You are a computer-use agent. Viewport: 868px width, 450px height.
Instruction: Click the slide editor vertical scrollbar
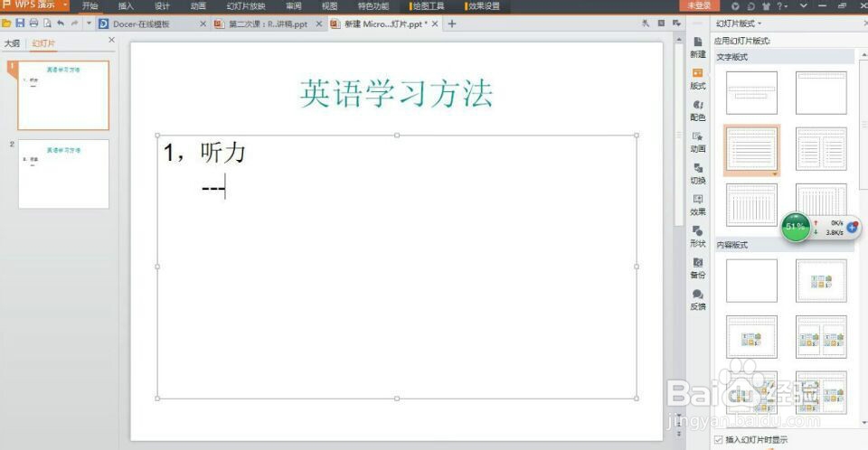[x=679, y=133]
